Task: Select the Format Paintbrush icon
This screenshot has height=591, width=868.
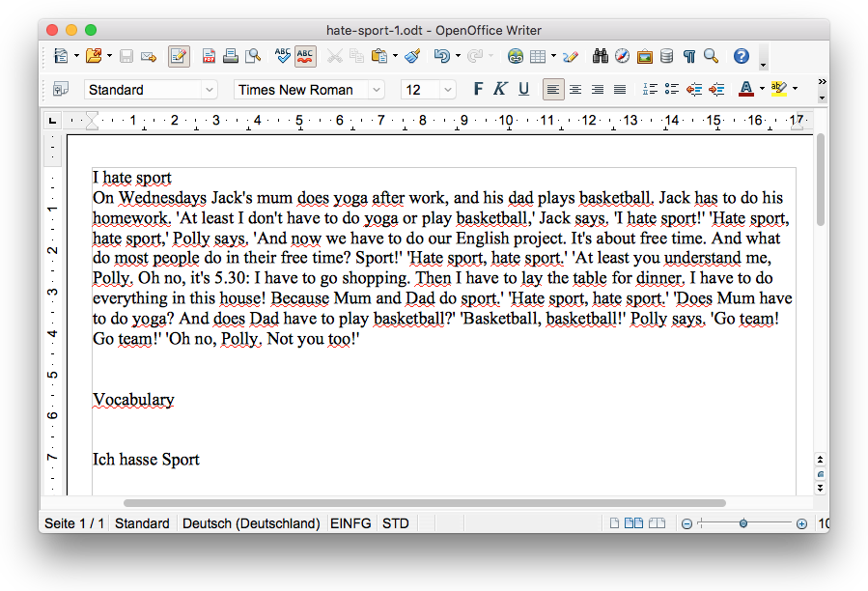Action: [412, 56]
